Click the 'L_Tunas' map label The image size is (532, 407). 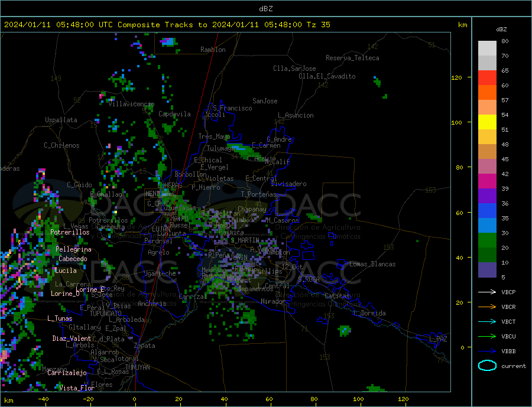[x=60, y=318]
